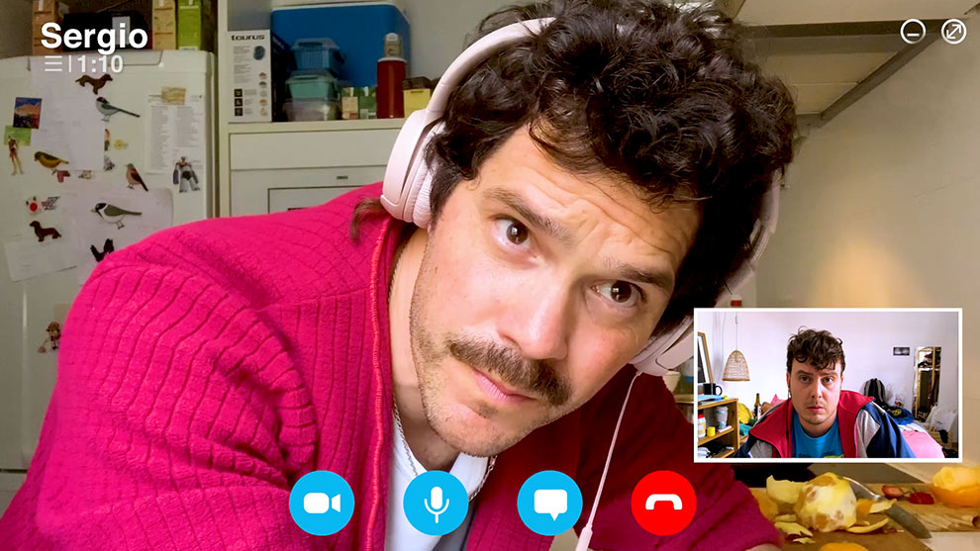Image resolution: width=980 pixels, height=551 pixels.
Task: End the call with red hang-up button
Action: click(x=663, y=503)
